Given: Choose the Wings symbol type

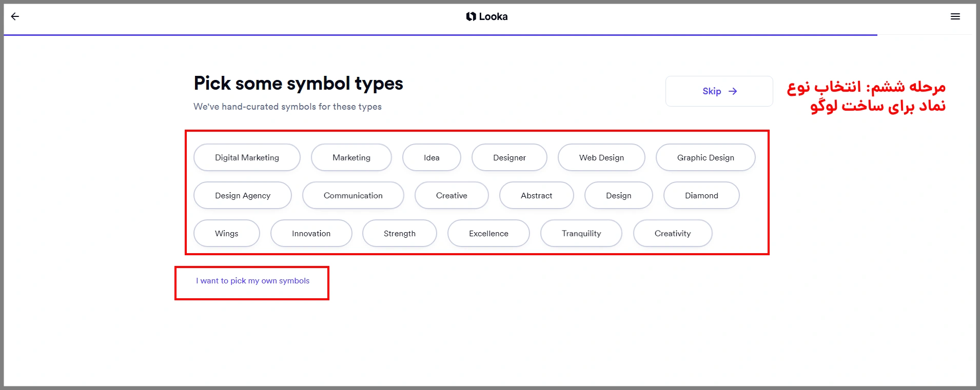Looking at the screenshot, I should pos(226,233).
